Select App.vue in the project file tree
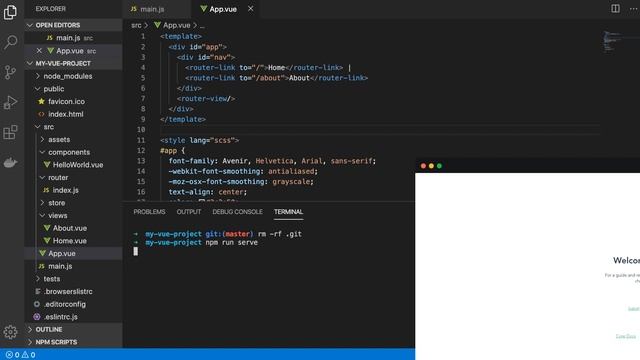Screen dimensions: 640x360 tap(73, 253)
